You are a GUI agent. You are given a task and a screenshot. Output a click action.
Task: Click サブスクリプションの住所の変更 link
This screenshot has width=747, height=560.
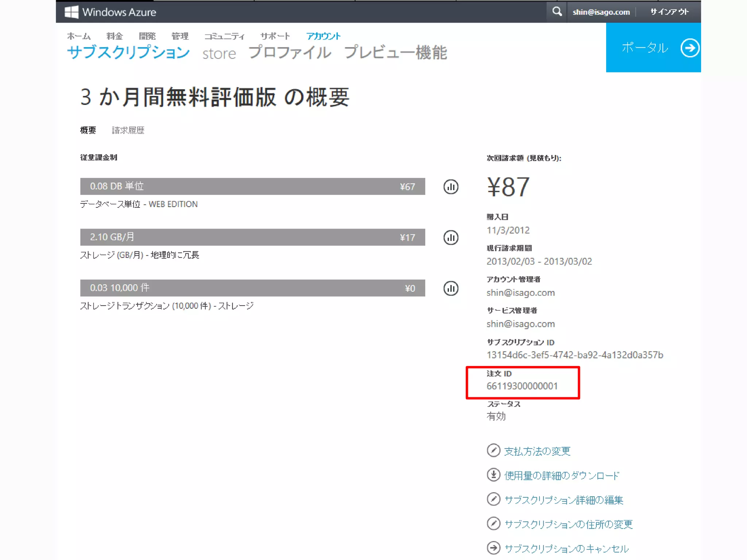click(568, 524)
